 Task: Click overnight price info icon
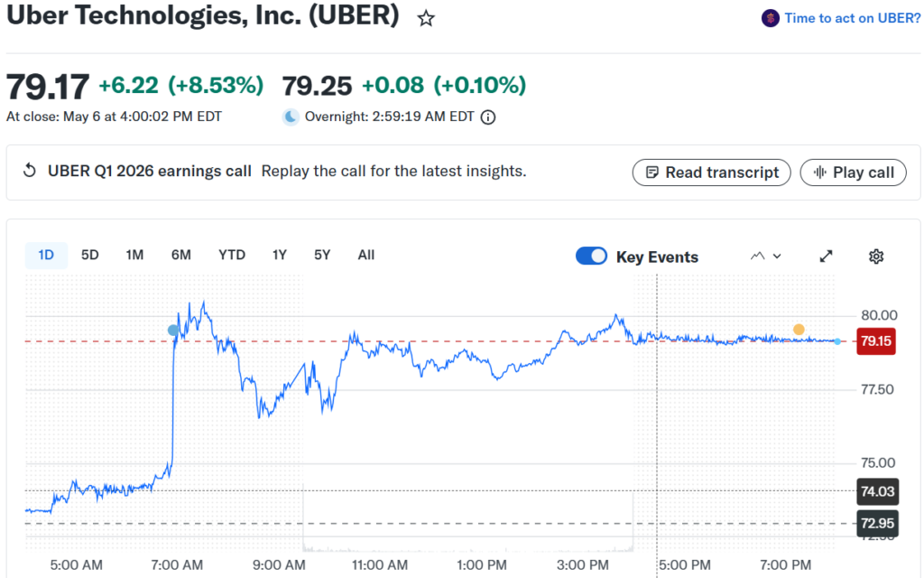(x=488, y=117)
